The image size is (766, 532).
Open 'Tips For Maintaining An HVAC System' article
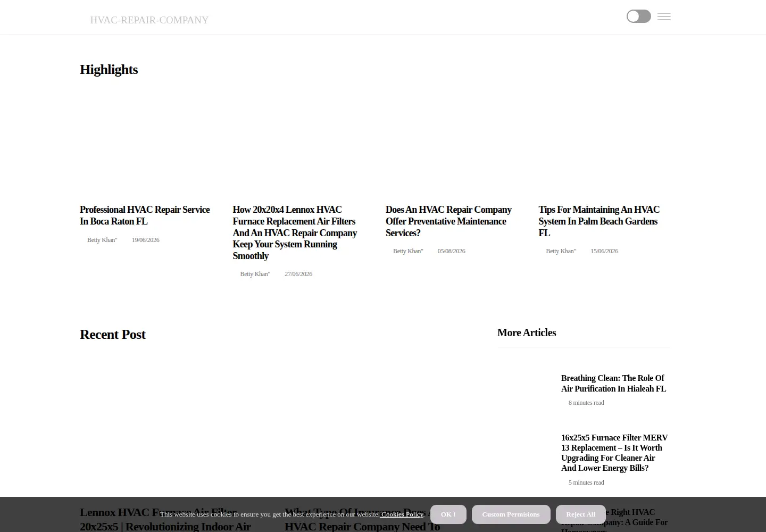coord(599,221)
